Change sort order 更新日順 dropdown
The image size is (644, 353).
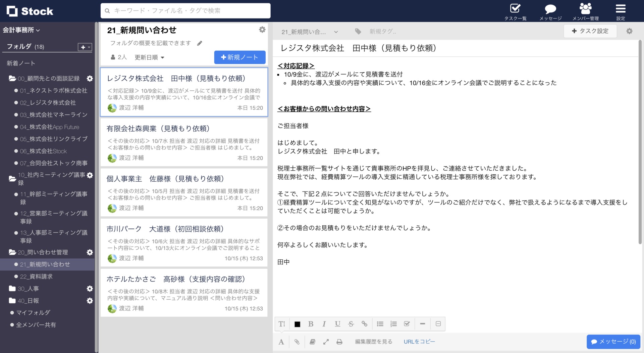tap(150, 57)
